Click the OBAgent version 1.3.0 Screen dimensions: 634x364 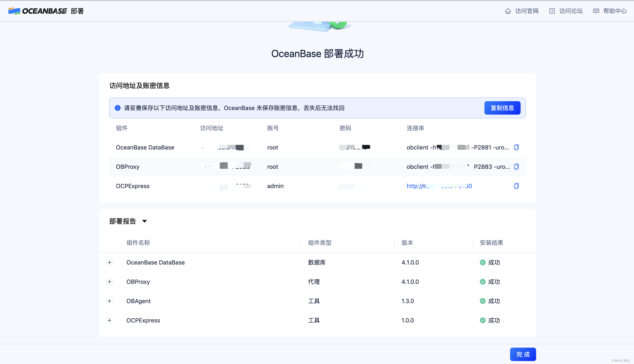(x=408, y=301)
